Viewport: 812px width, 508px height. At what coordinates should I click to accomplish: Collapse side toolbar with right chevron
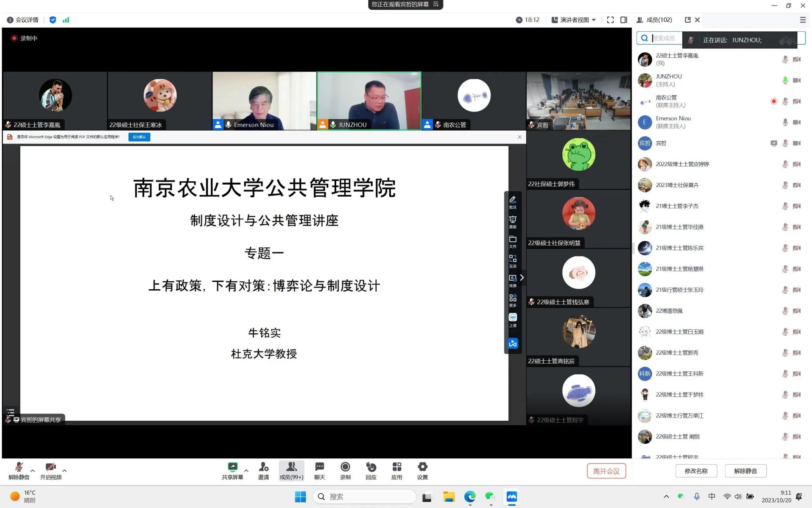tap(522, 277)
